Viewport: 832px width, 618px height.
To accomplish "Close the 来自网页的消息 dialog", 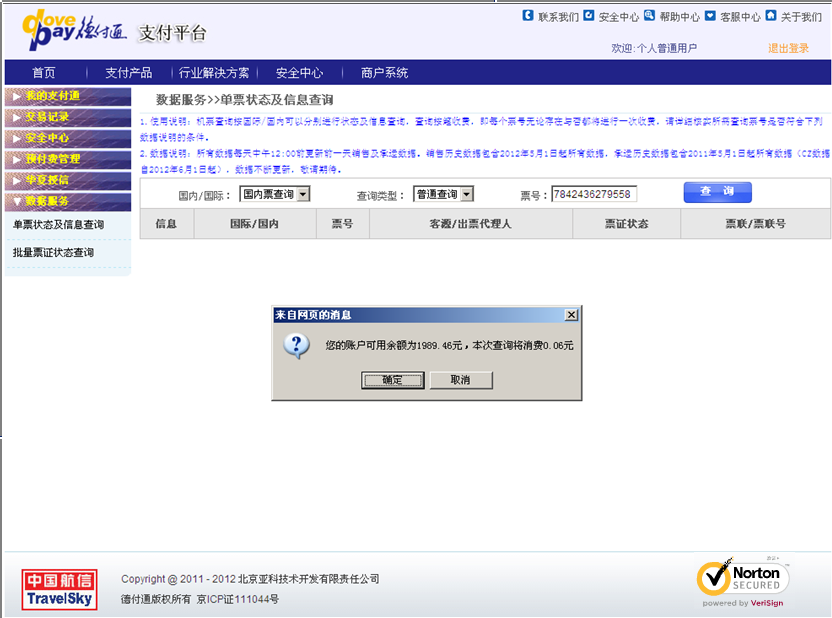I will pos(571,315).
